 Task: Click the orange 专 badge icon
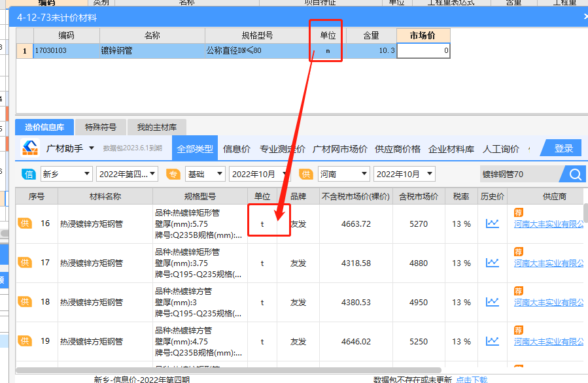[x=173, y=175]
